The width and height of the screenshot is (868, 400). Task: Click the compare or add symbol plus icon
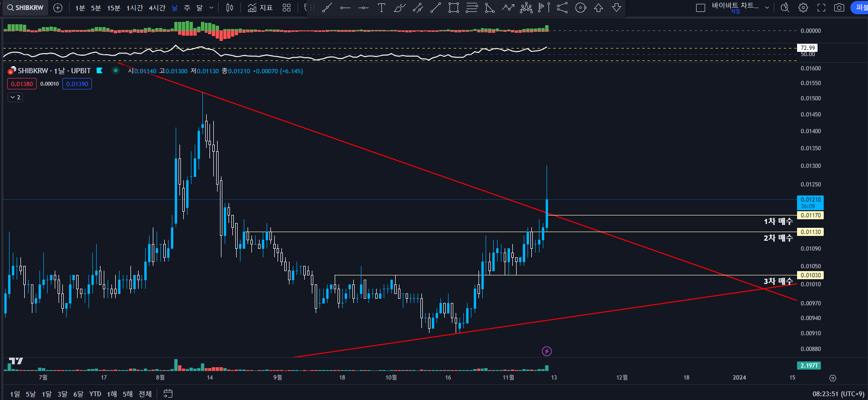pos(58,8)
